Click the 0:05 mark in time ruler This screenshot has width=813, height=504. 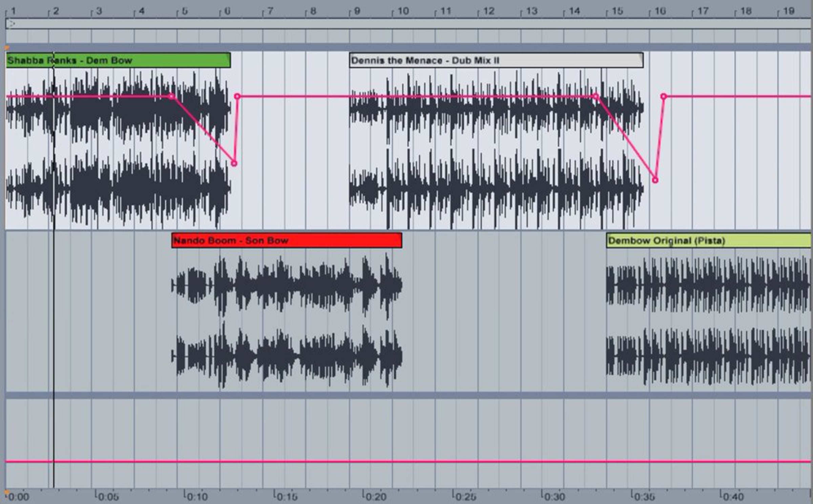tap(107, 497)
